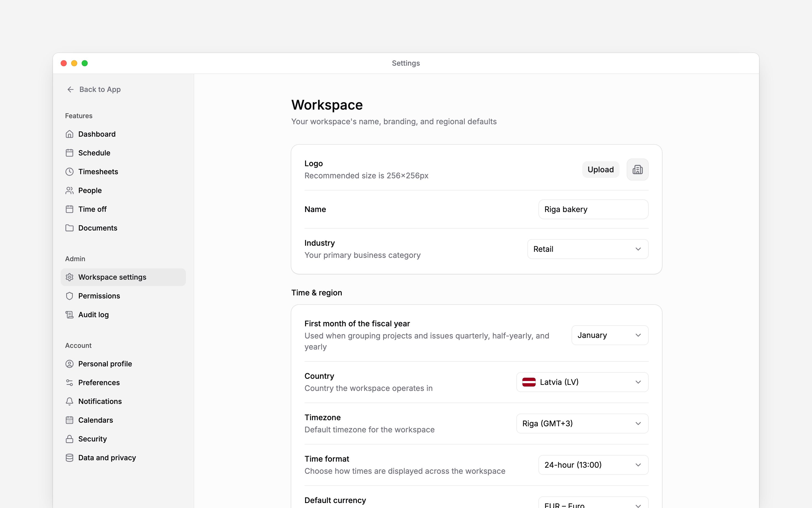The image size is (812, 508).
Task: Click the Calendars label in sidebar
Action: (x=96, y=420)
